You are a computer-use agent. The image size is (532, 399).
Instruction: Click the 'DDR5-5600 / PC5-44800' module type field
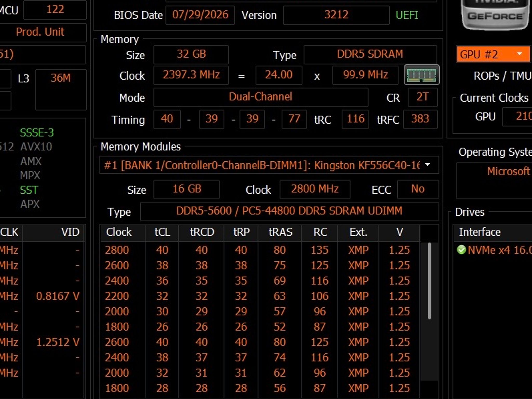[289, 211]
